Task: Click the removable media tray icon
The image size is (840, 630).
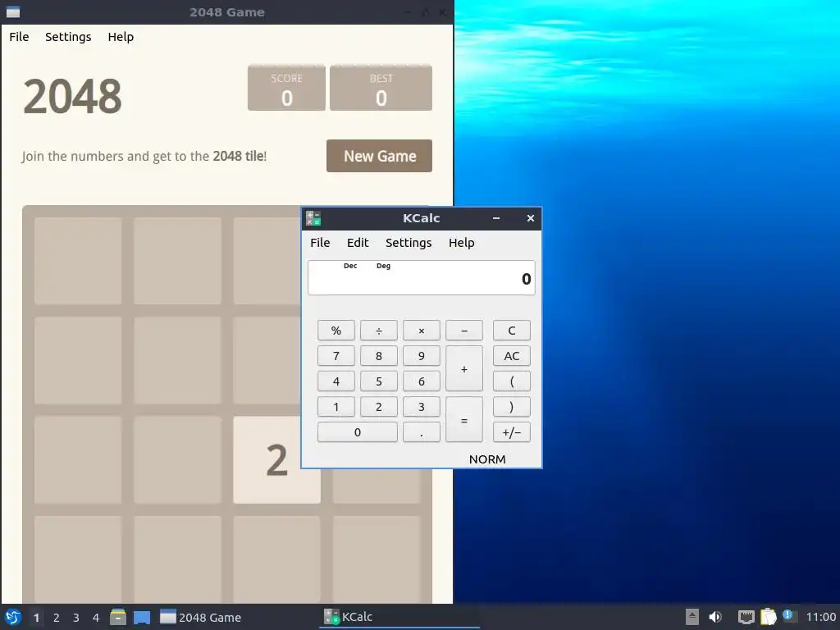Action: coord(692,617)
